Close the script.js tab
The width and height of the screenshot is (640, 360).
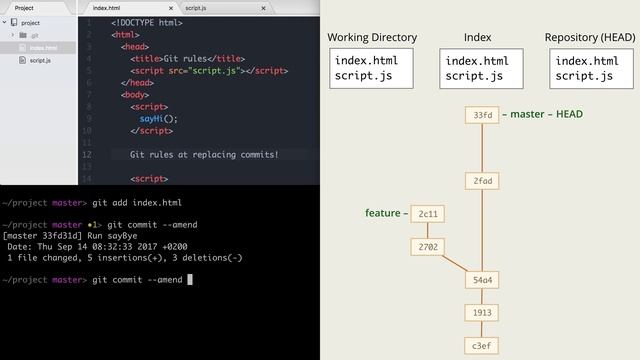(x=263, y=8)
